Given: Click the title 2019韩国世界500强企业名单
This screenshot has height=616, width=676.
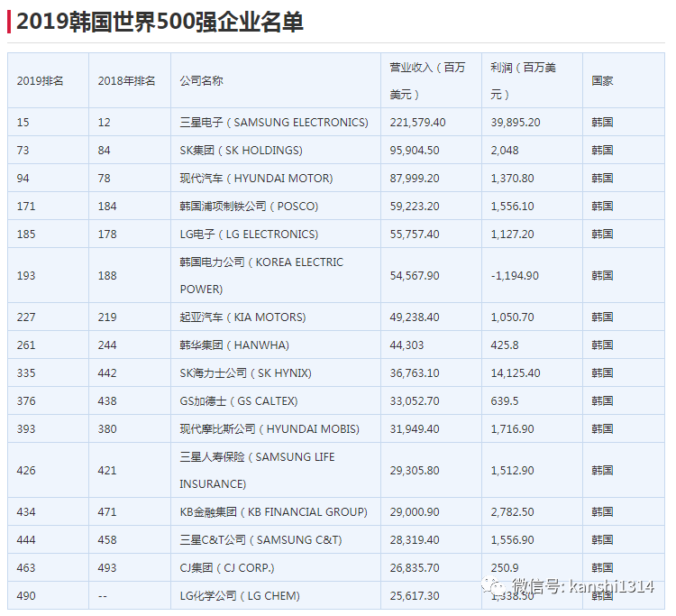Looking at the screenshot, I should (160, 22).
